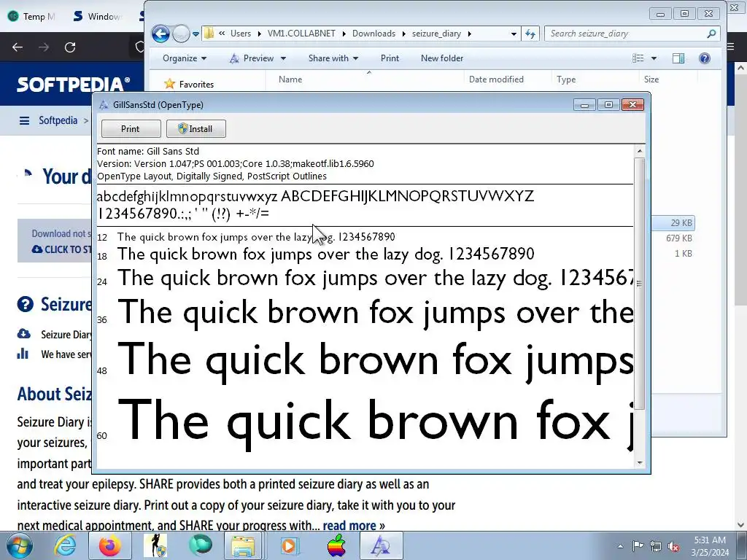This screenshot has width=747, height=560.
Task: Click the CLICK TO ST download link
Action: coord(63,249)
